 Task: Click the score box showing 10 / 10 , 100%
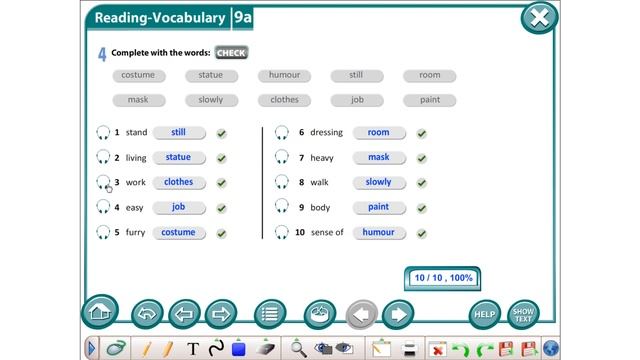click(x=442, y=278)
